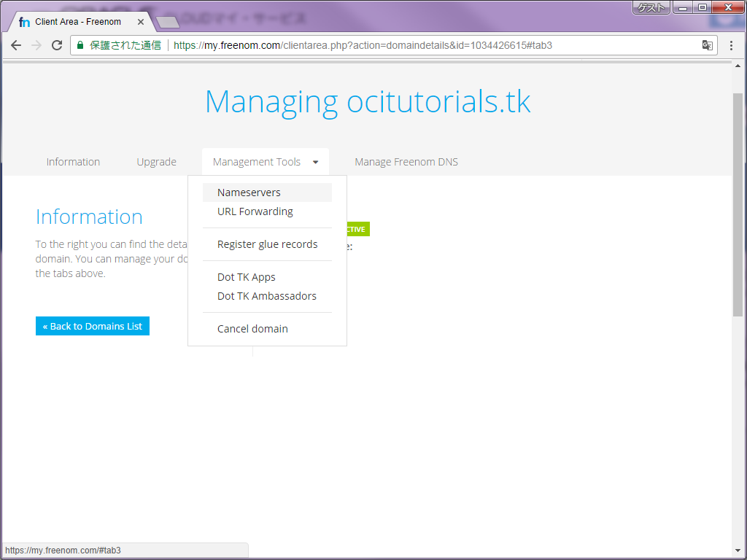Select Nameservers from the menu
This screenshot has height=560, width=747.
[249, 192]
